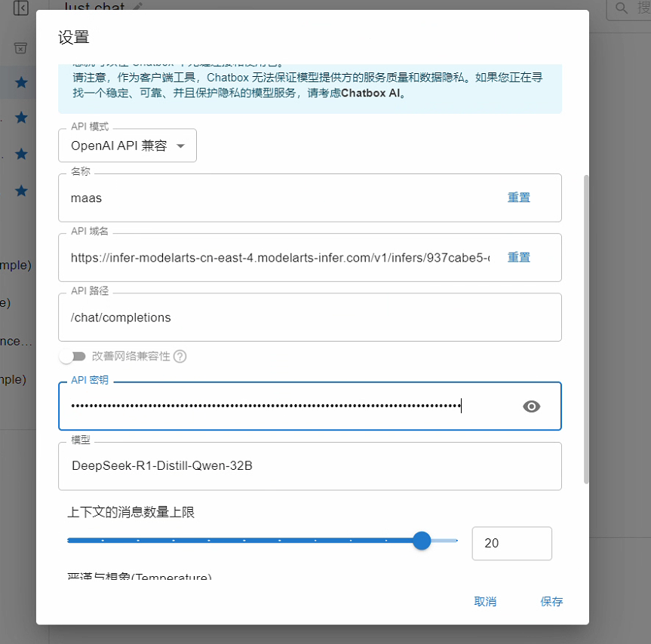Click the third star icon in background sidebar
The width and height of the screenshot is (651, 644).
(x=21, y=154)
